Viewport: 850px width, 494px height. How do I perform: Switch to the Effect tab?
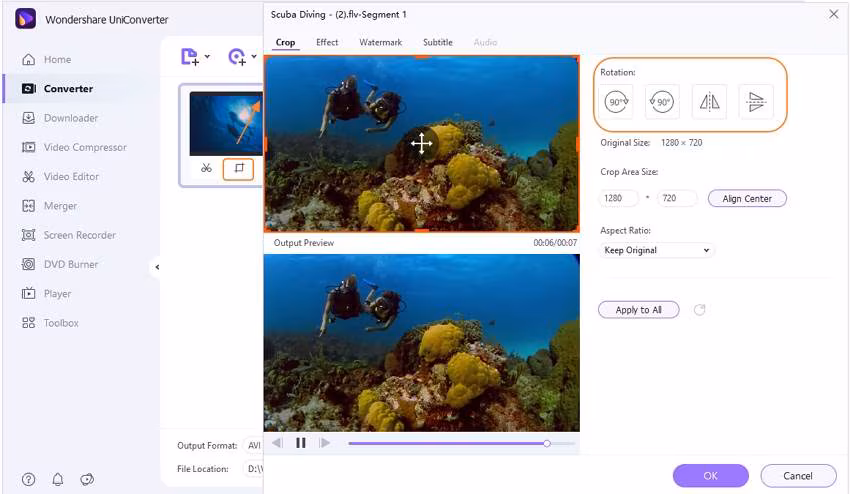[x=327, y=42]
